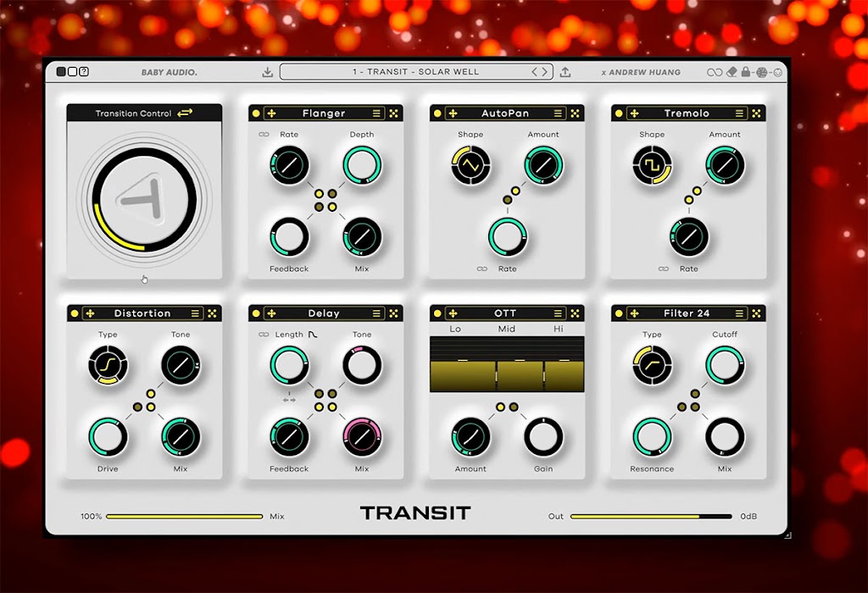Click the Distortion Type selector knob

pos(108,365)
